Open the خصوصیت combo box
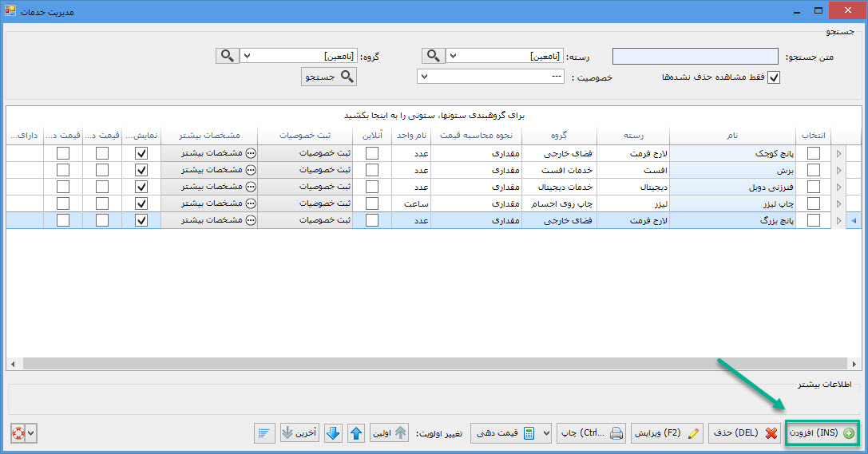The image size is (868, 454). (x=490, y=77)
